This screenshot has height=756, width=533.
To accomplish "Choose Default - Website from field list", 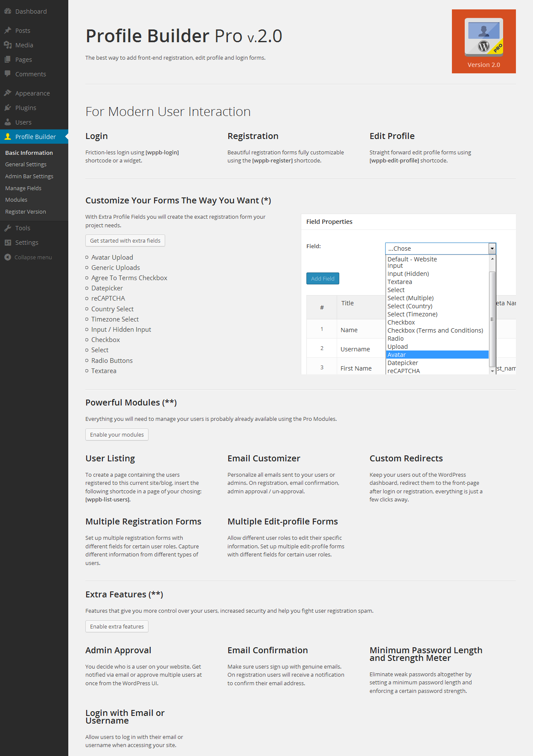I will pyautogui.click(x=437, y=259).
